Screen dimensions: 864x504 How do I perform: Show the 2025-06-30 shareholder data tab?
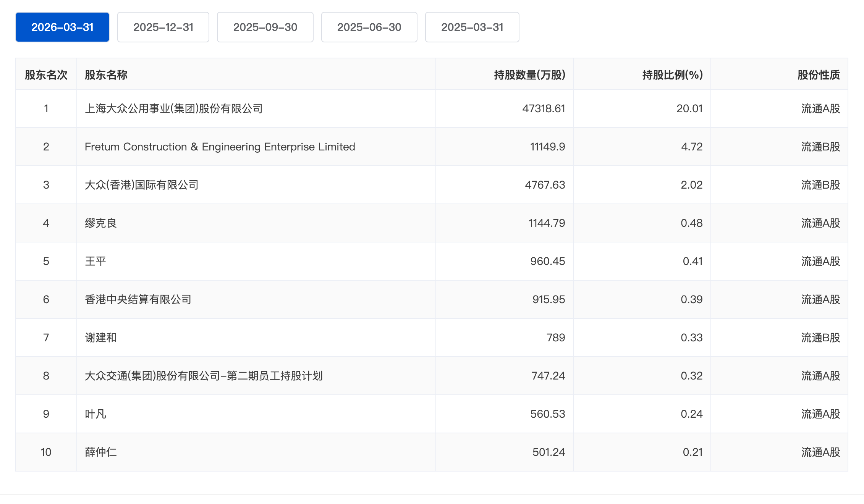click(369, 27)
